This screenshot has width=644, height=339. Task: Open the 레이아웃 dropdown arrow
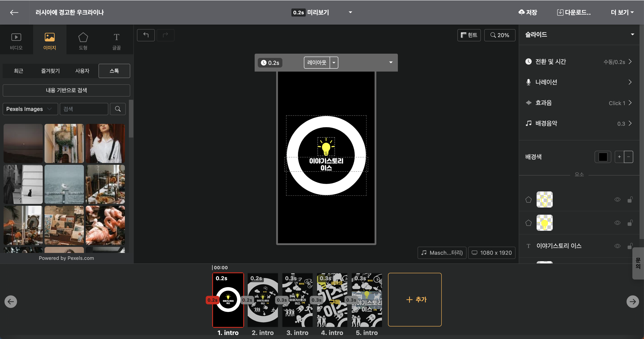click(x=334, y=62)
